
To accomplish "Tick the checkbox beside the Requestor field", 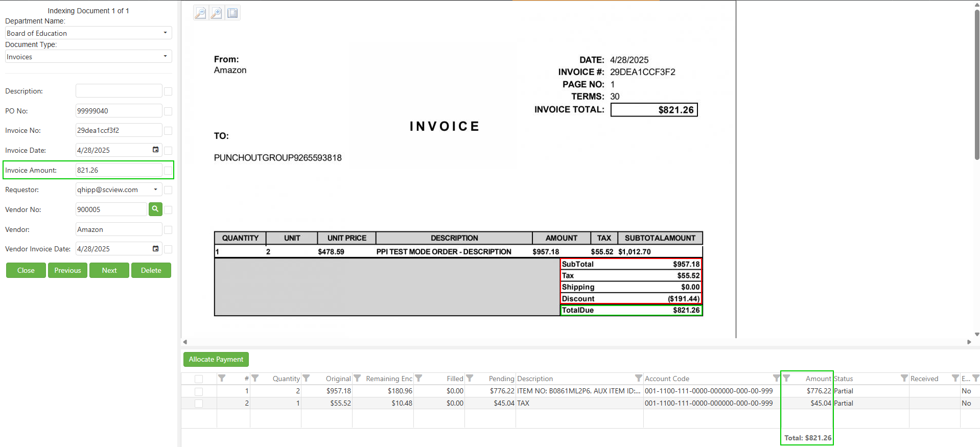I will click(x=168, y=190).
